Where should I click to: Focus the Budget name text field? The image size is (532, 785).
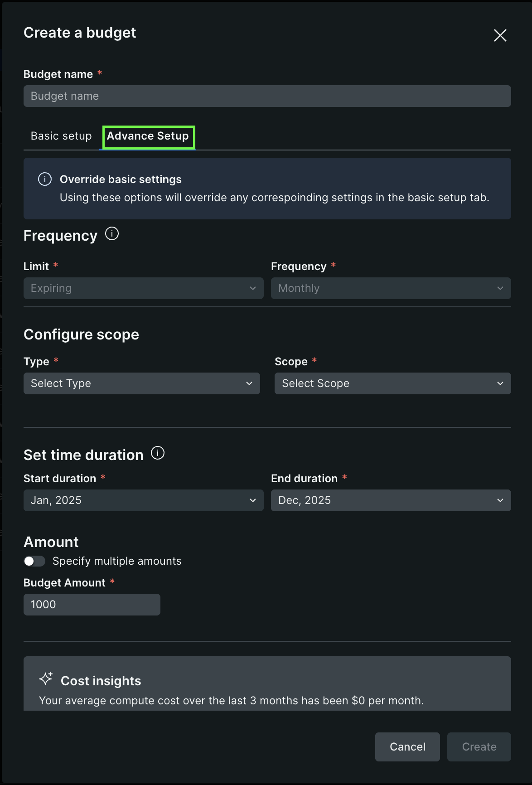coord(267,96)
